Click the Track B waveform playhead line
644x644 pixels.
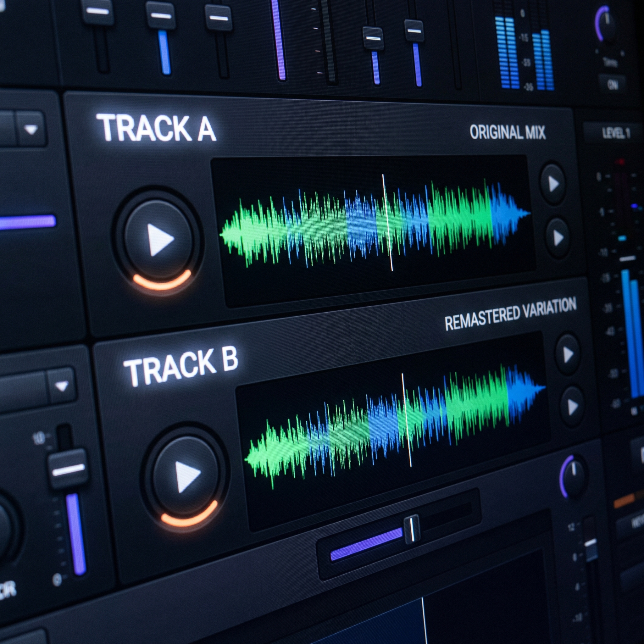point(407,420)
